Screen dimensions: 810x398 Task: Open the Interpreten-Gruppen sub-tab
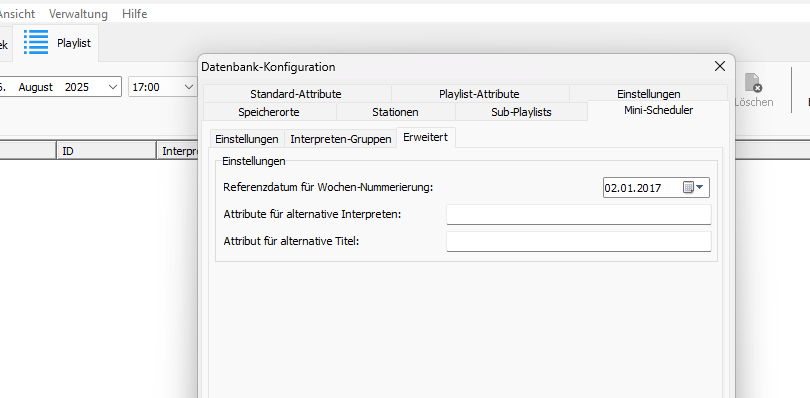(x=341, y=139)
